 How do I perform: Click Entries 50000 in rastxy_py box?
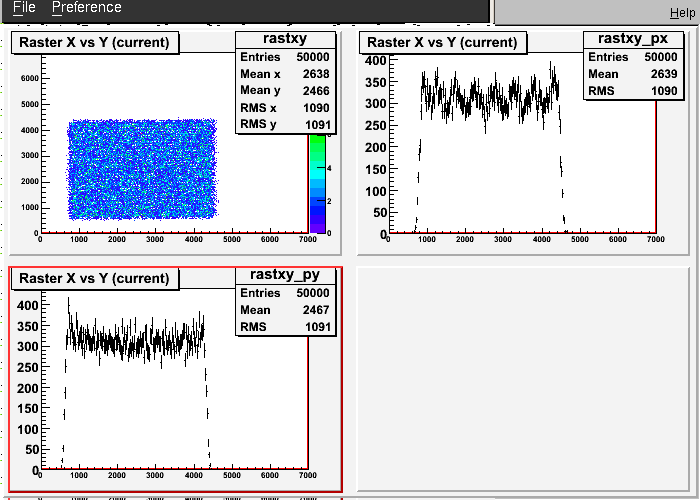click(285, 293)
